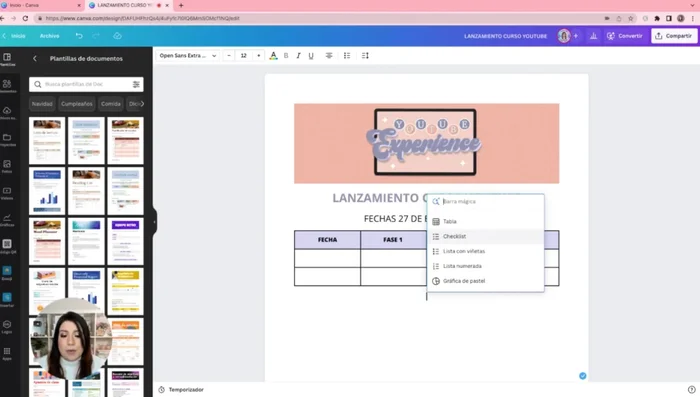Click the Barra mágica search field
Image resolution: width=700 pixels, height=397 pixels.
pyautogui.click(x=485, y=201)
